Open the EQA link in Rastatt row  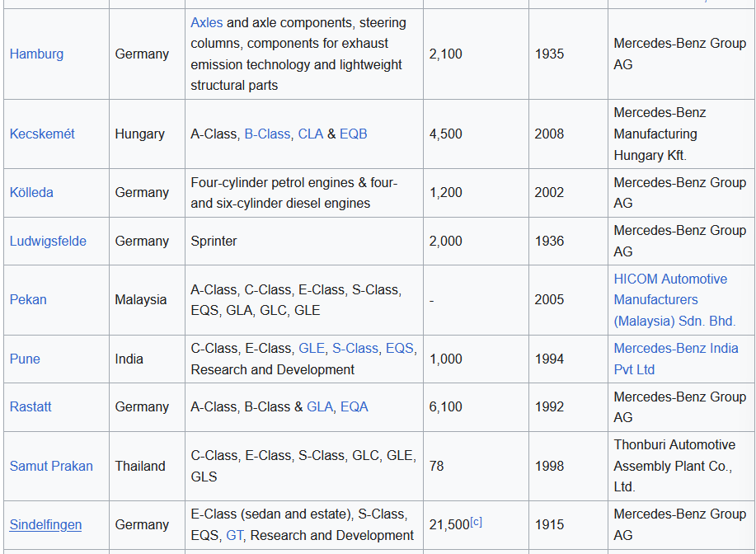355,407
